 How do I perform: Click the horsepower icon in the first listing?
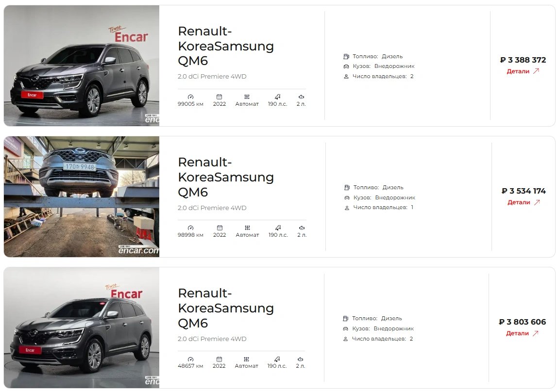coord(277,97)
